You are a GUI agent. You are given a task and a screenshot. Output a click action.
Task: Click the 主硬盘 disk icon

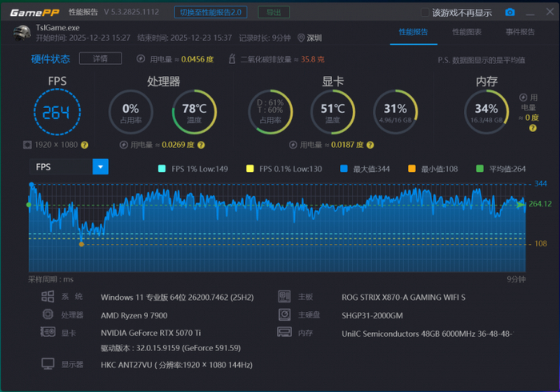point(285,314)
